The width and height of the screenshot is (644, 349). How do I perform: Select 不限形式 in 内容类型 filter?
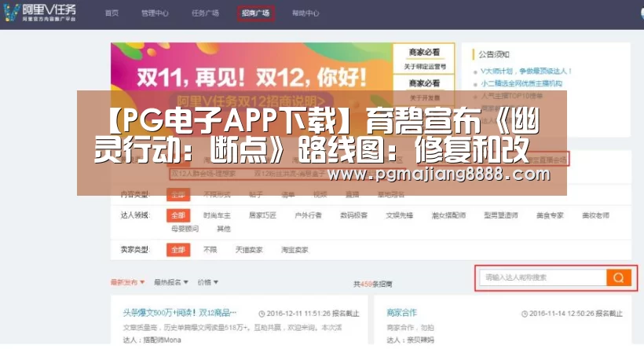[217, 194]
